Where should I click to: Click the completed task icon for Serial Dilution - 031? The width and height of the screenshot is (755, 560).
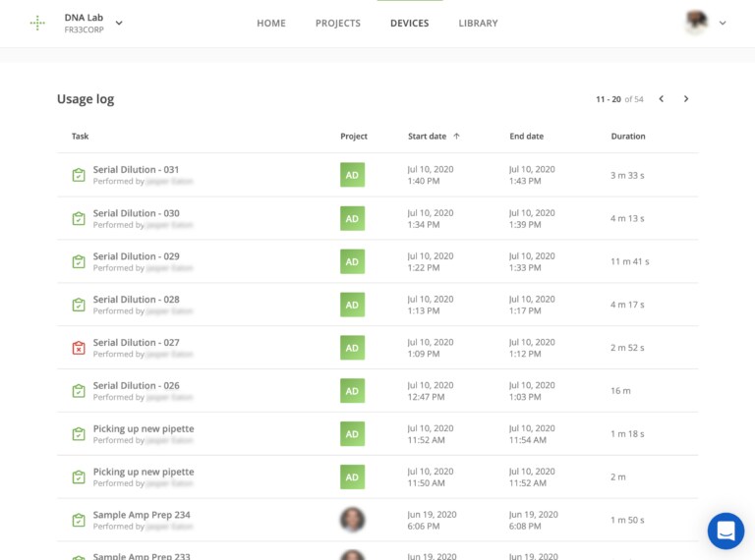click(79, 175)
